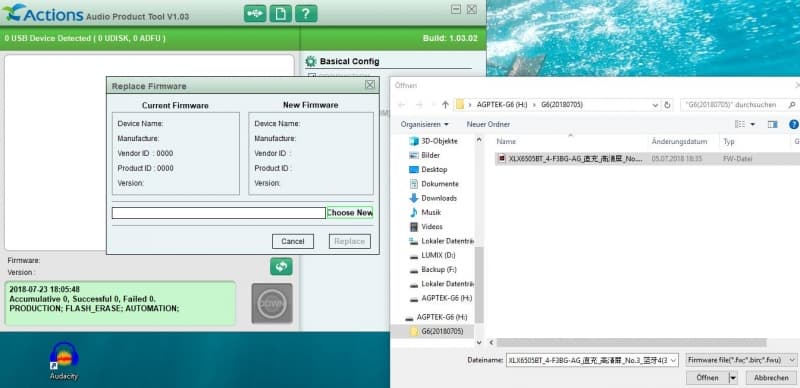Image resolution: width=800 pixels, height=388 pixels.
Task: Click the search magnifier icon
Action: tap(792, 105)
